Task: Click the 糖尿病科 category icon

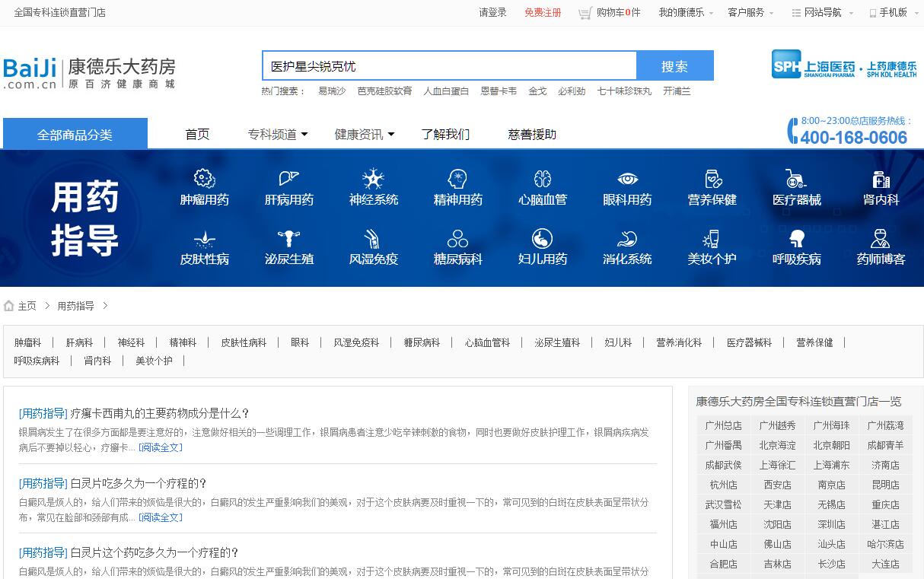Action: click(x=457, y=239)
